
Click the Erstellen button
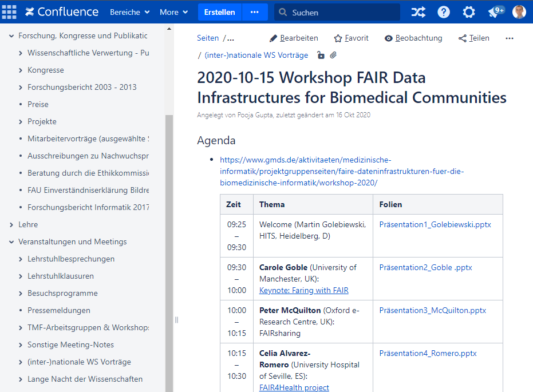220,12
